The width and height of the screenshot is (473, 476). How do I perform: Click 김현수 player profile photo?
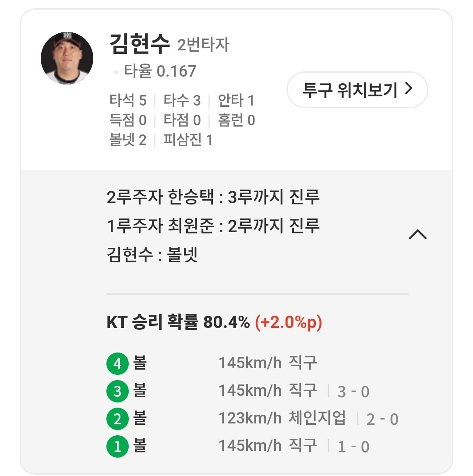point(67,58)
